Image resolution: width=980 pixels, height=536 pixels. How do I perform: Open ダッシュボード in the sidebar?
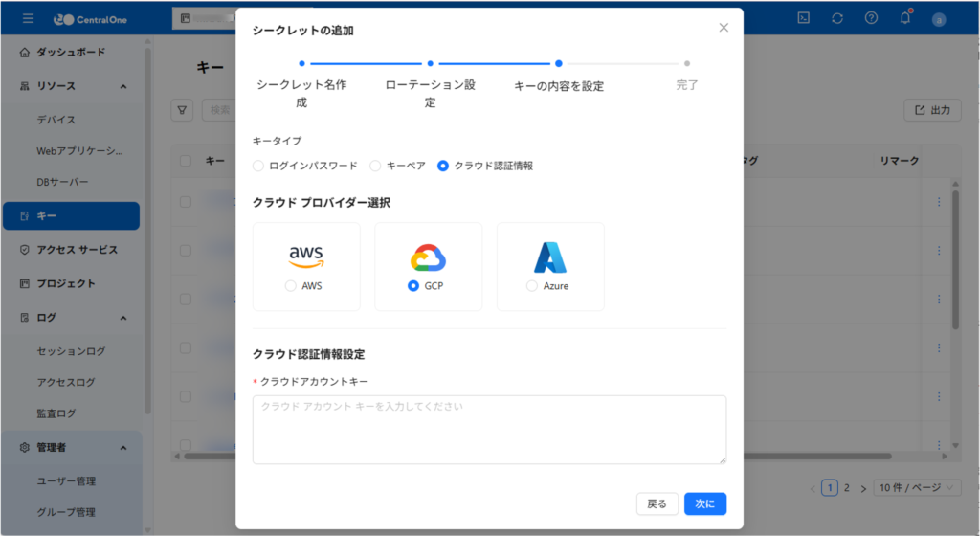(x=71, y=53)
